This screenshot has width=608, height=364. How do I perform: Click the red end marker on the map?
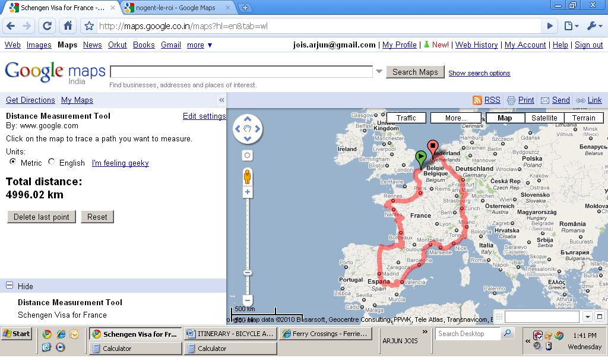pyautogui.click(x=432, y=148)
